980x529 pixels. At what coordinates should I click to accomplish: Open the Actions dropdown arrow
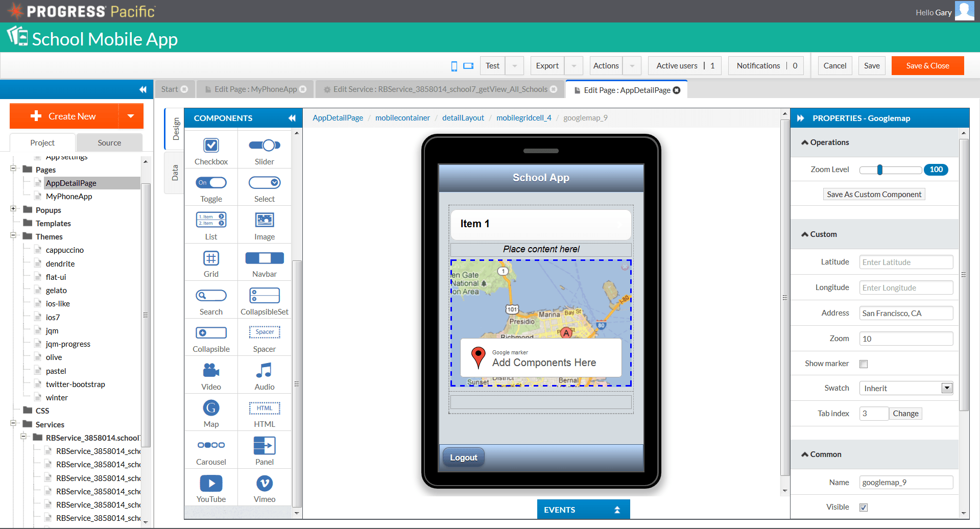coord(632,66)
